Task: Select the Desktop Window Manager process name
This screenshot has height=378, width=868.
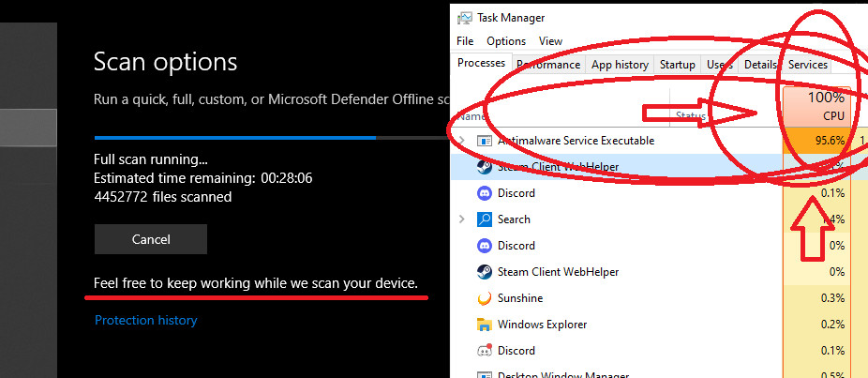Action: (563, 375)
